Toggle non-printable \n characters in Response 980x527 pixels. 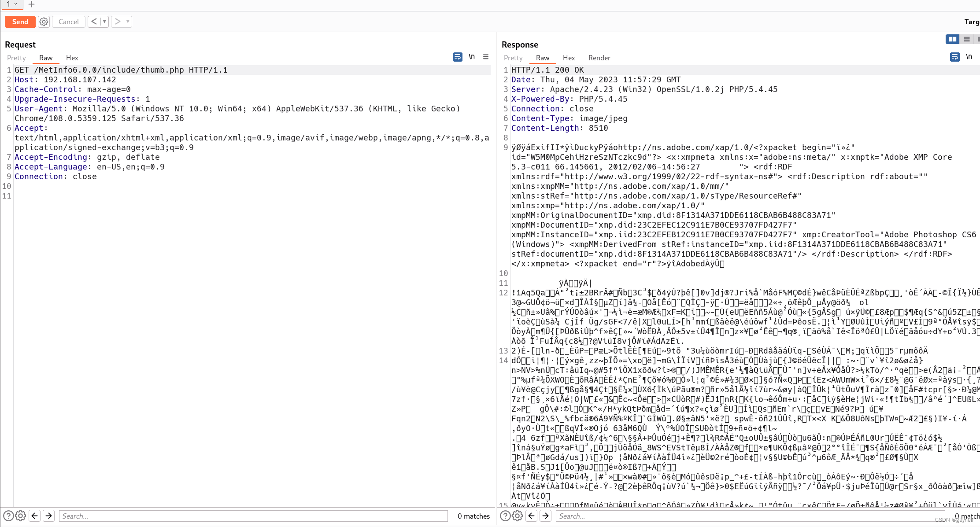click(969, 57)
